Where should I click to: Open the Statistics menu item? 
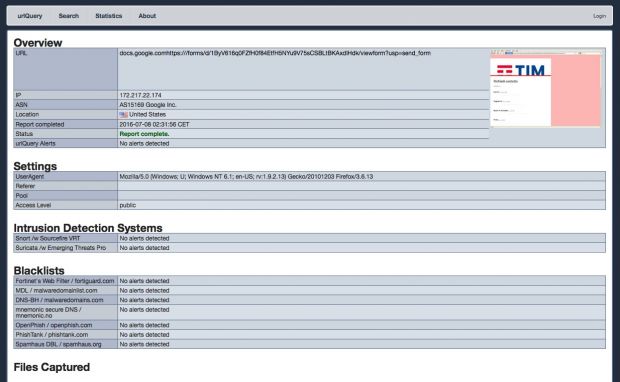pos(109,16)
